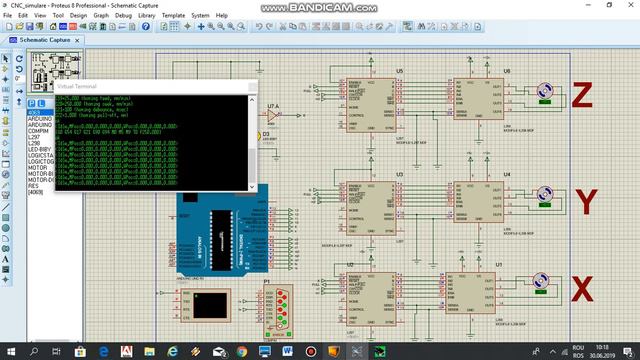
Task: Select the 2D box drawing tool
Action: (5, 218)
